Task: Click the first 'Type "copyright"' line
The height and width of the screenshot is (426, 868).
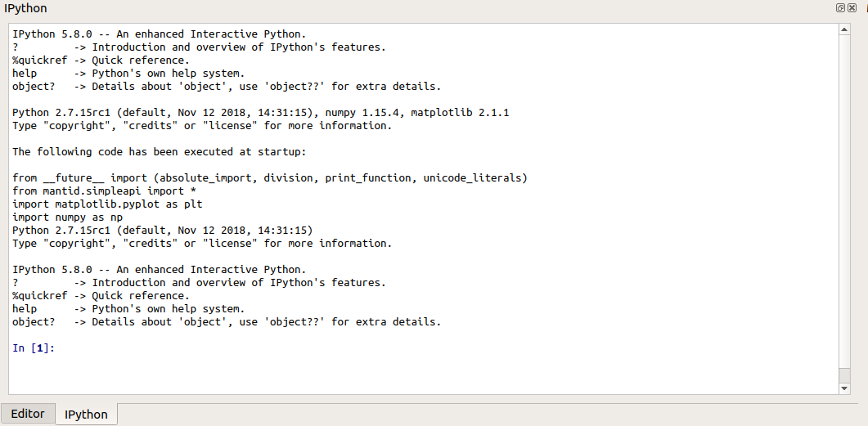Action: point(202,126)
